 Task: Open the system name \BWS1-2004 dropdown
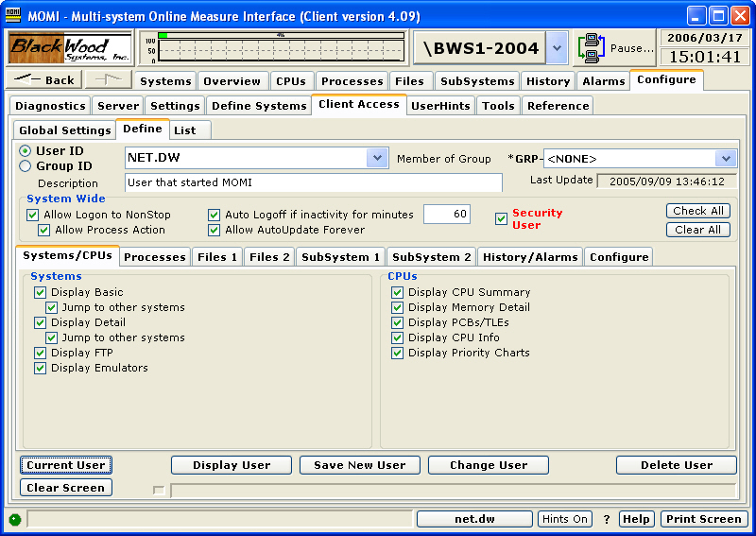tap(558, 47)
